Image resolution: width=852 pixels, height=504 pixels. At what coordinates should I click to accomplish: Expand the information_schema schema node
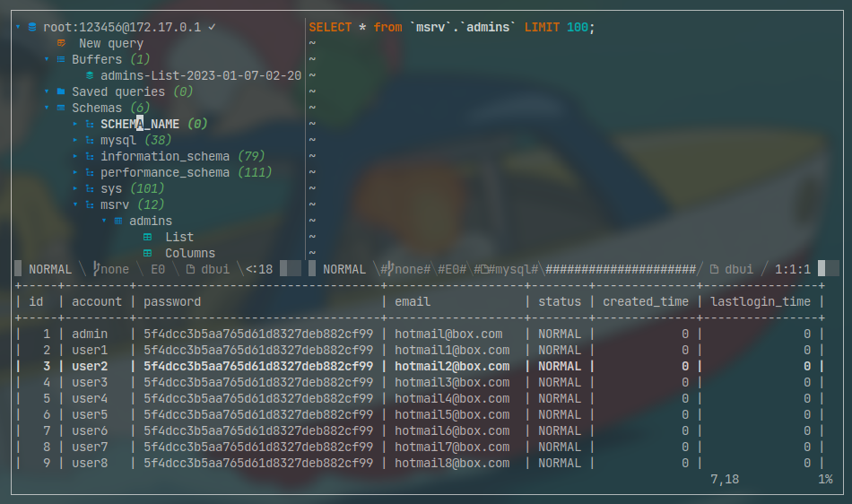coord(75,156)
